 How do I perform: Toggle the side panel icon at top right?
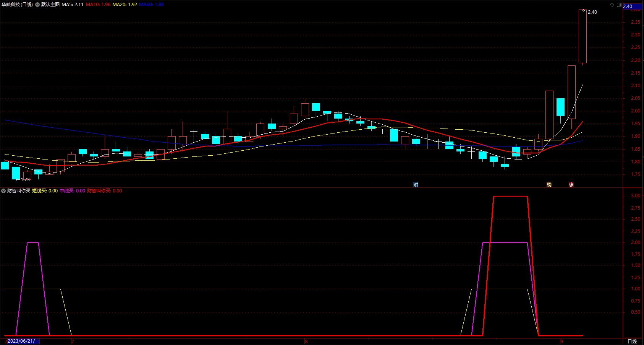tap(619, 5)
